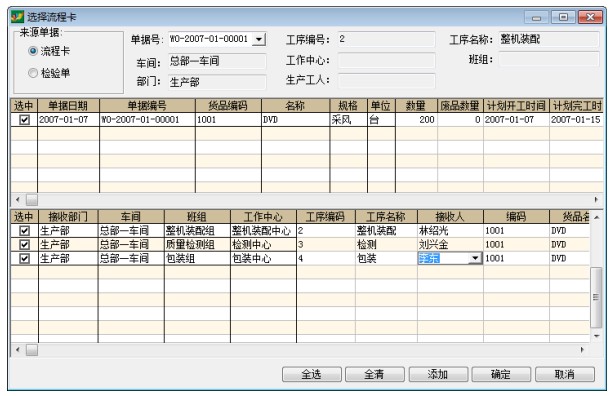Select the 整机装配中心 cell

click(263, 231)
